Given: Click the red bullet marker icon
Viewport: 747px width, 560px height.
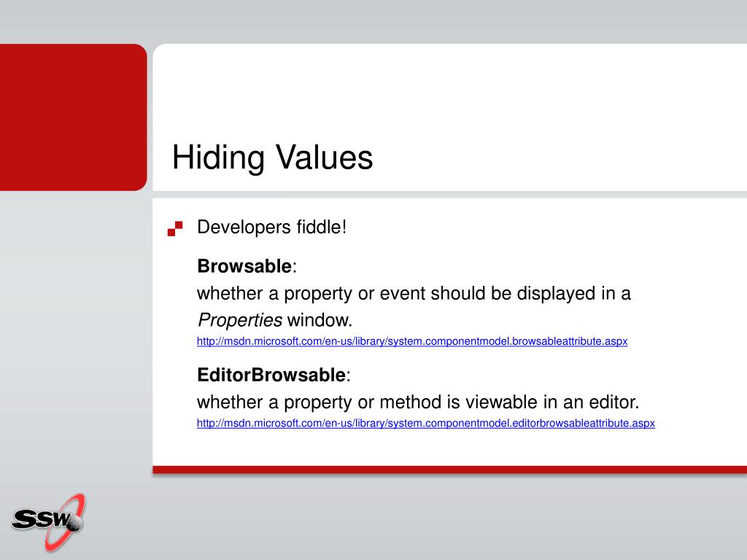Looking at the screenshot, I should tap(175, 228).
